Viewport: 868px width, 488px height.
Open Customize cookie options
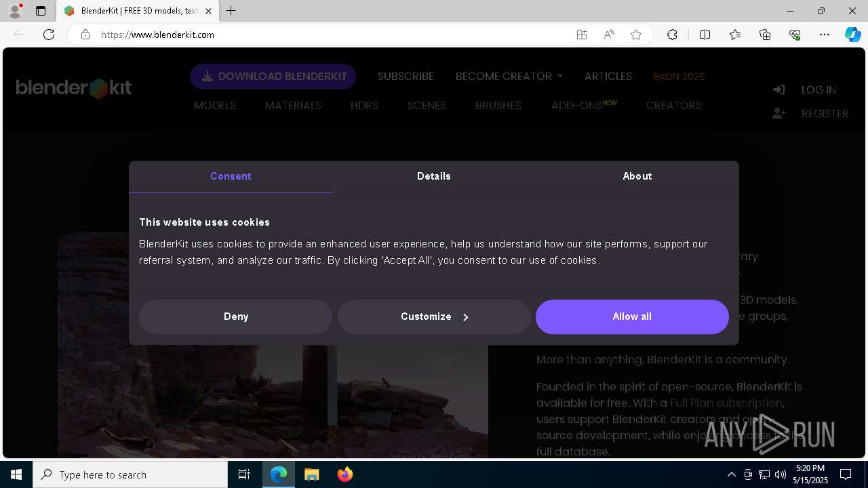[434, 317]
